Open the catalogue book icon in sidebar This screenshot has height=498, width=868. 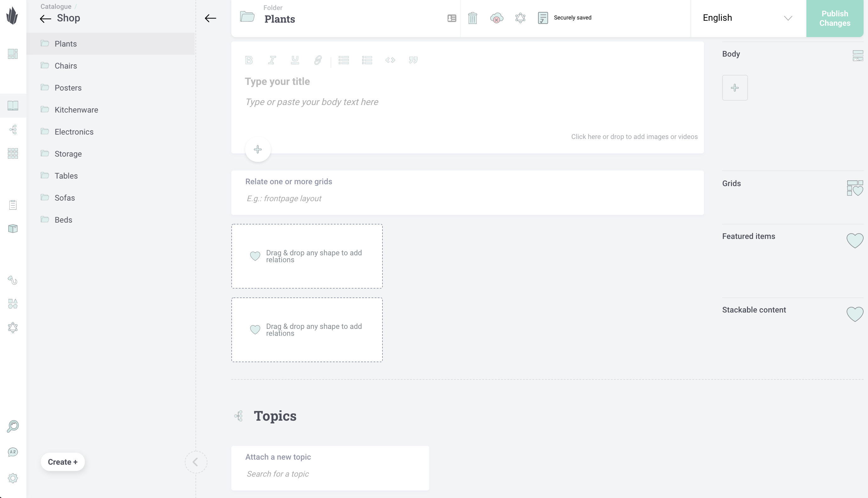tap(13, 105)
